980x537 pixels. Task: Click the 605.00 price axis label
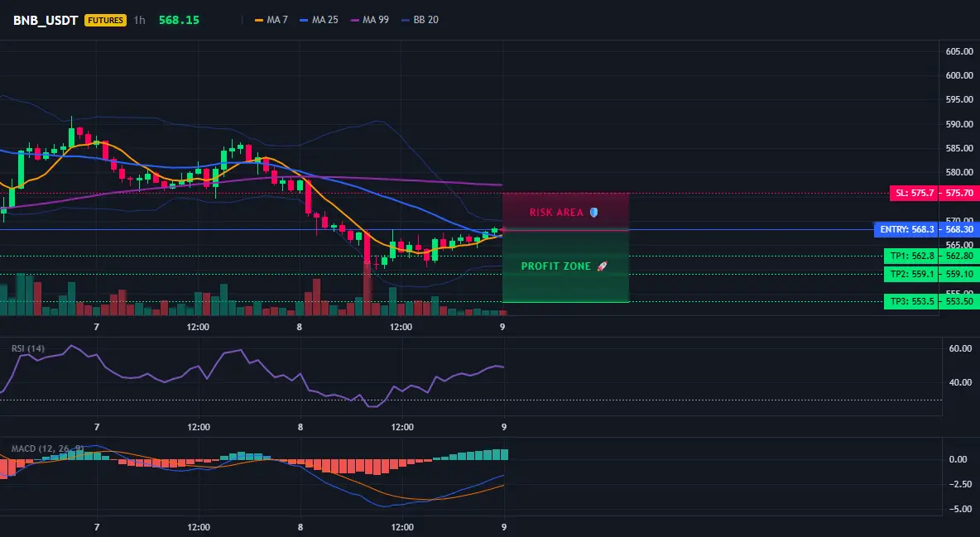959,51
